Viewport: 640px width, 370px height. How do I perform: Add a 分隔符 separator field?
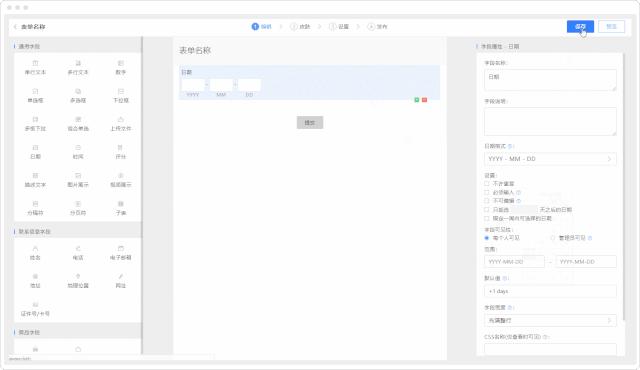(x=36, y=208)
